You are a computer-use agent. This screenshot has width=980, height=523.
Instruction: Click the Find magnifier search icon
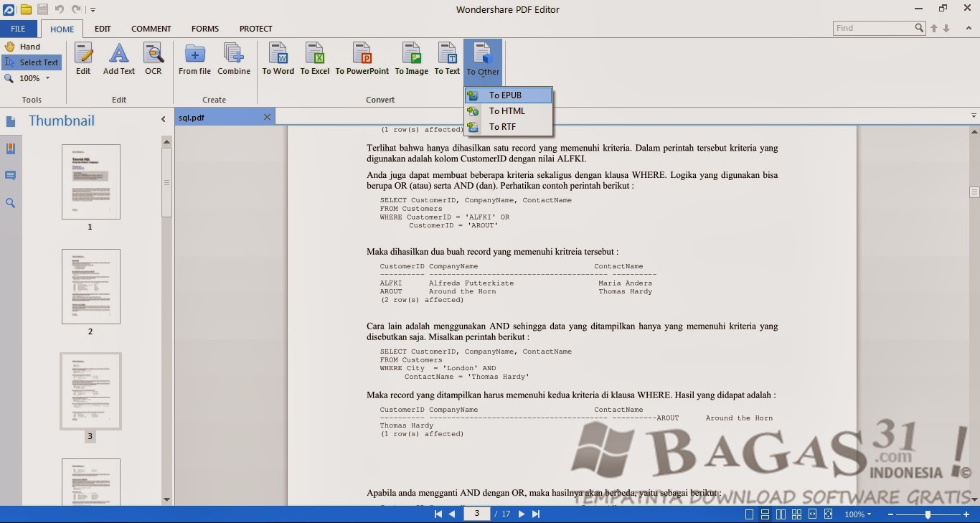pos(919,28)
